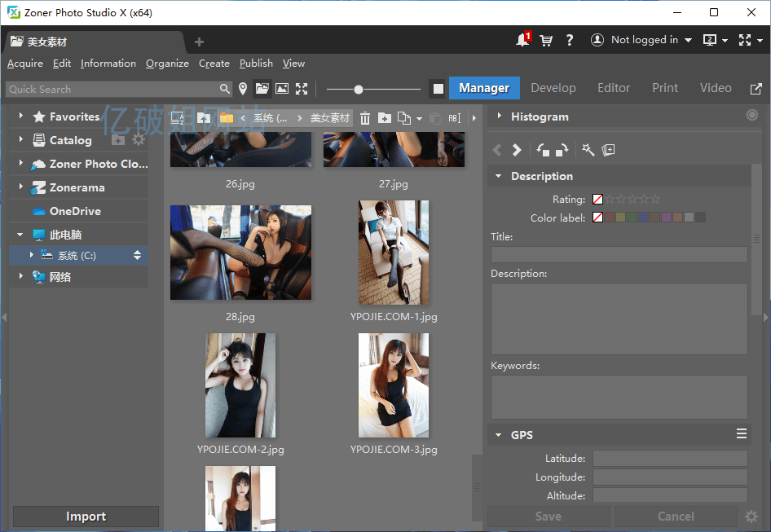
Task: Open the new folder icon in browser toolbar
Action: click(x=385, y=118)
